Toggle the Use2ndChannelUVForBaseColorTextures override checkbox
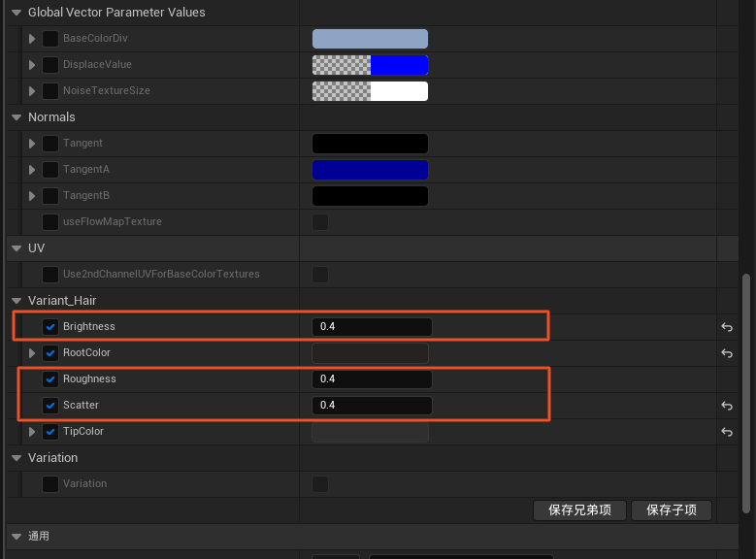The height and width of the screenshot is (559, 756). (50, 275)
